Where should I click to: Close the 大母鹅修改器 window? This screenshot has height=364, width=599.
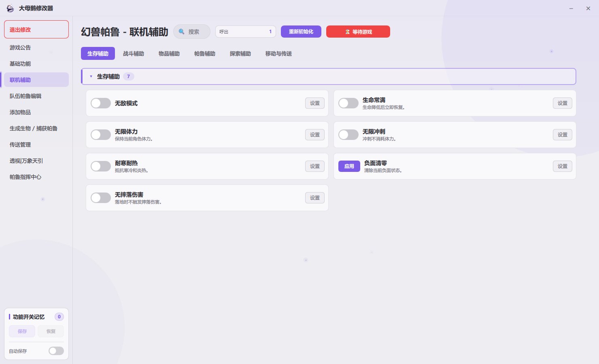(588, 8)
